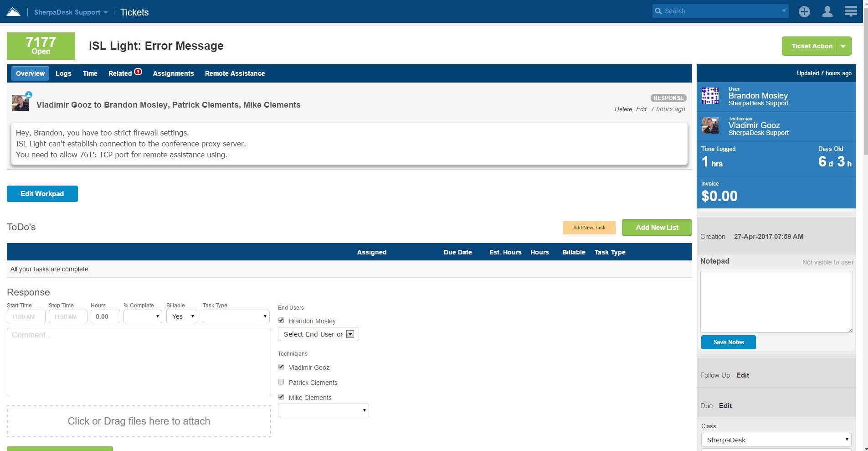Open the dropdown below the Technicians list
Viewport: 868px width, 451px height.
pyautogui.click(x=324, y=410)
